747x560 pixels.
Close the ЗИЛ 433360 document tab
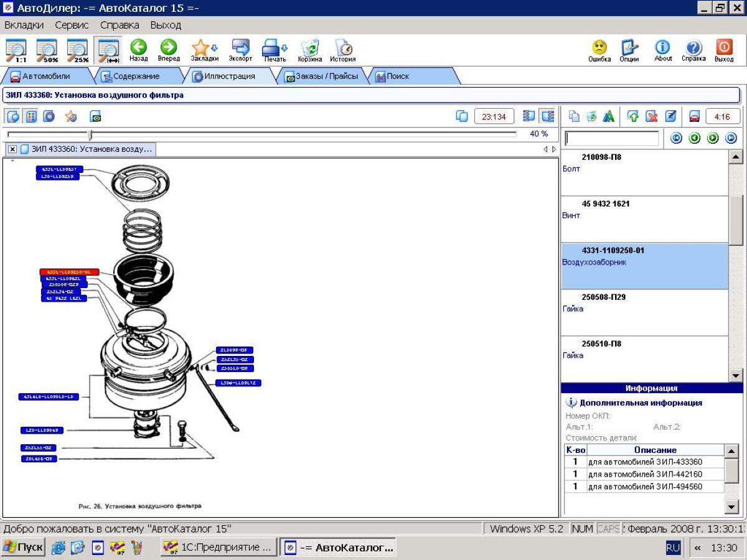12,149
